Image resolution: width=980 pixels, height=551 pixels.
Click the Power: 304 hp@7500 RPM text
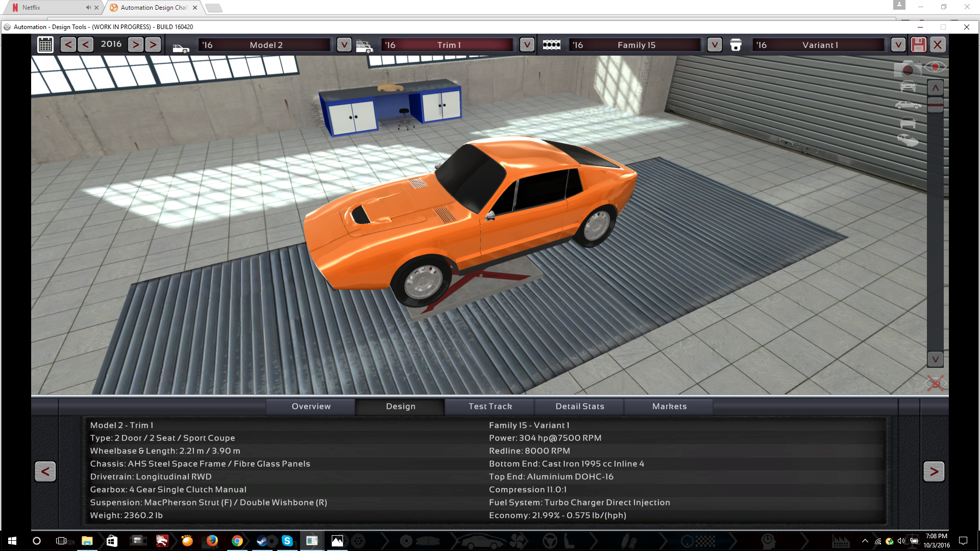545,438
